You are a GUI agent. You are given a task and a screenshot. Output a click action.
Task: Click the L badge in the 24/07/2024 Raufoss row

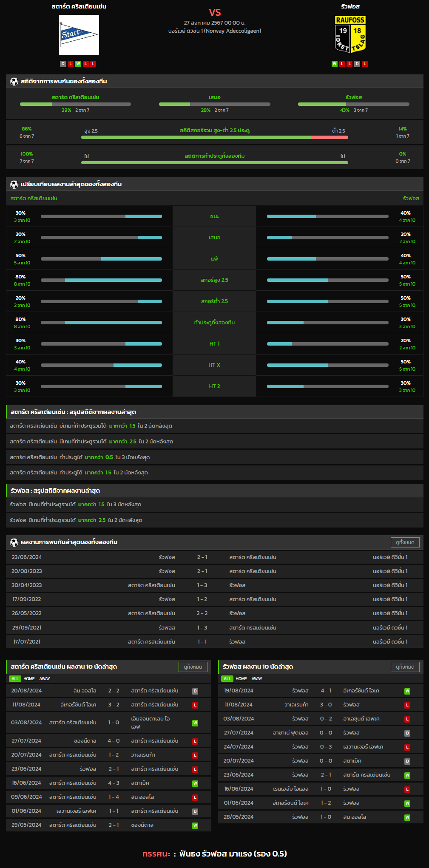pyautogui.click(x=407, y=747)
